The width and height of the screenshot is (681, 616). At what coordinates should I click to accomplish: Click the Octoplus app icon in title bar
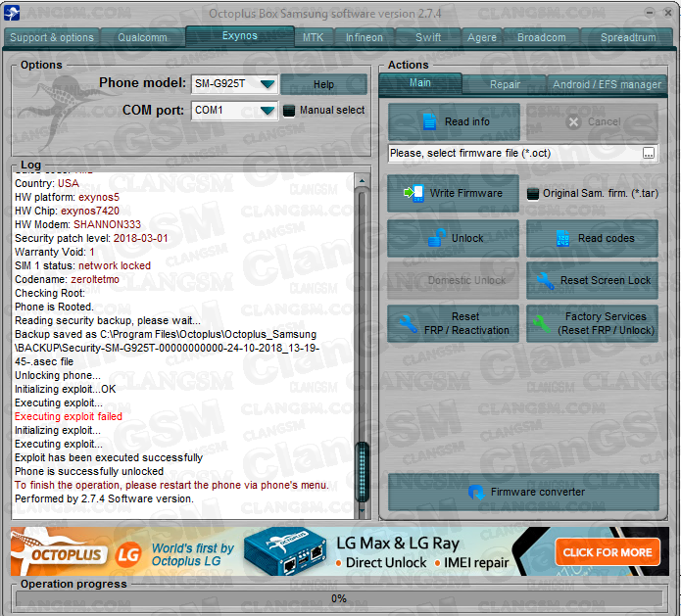point(11,13)
